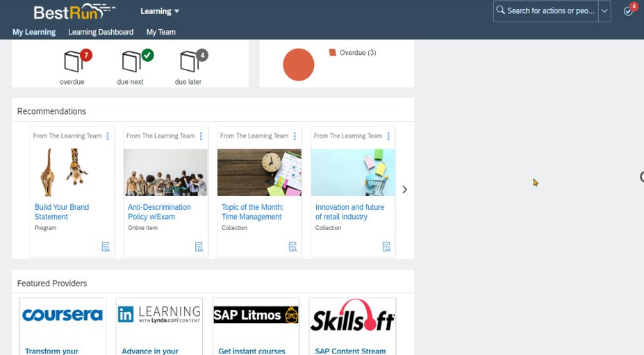The width and height of the screenshot is (644, 355).
Task: Click the Skillsoft provider logo
Action: coord(352,315)
